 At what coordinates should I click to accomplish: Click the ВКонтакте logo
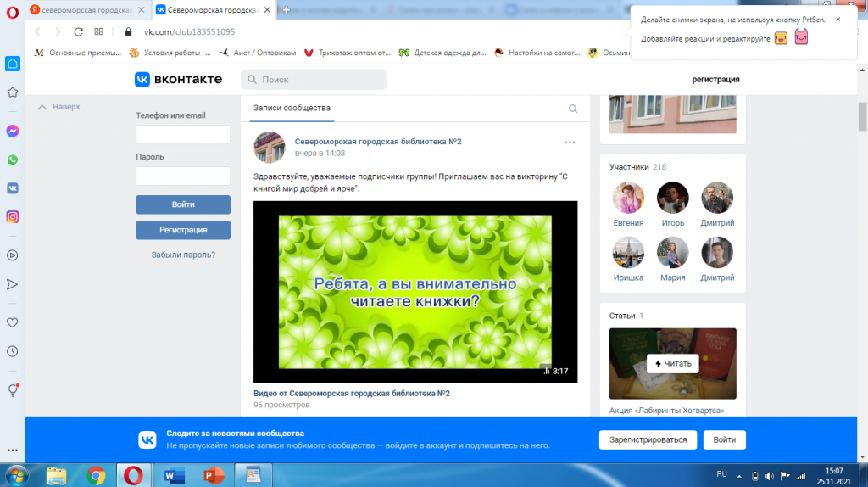pyautogui.click(x=178, y=79)
